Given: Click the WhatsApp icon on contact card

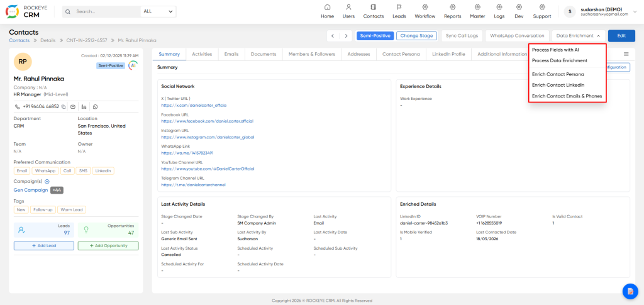Looking at the screenshot, I should (96, 107).
